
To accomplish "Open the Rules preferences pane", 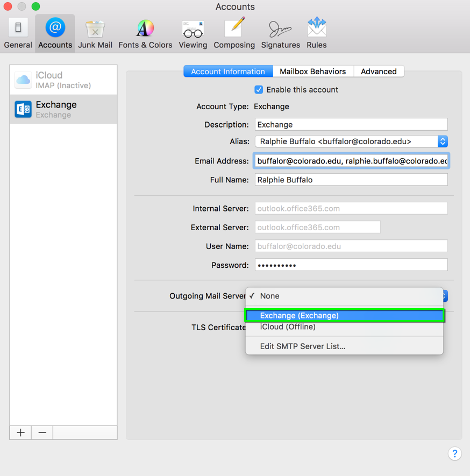I will [x=316, y=33].
